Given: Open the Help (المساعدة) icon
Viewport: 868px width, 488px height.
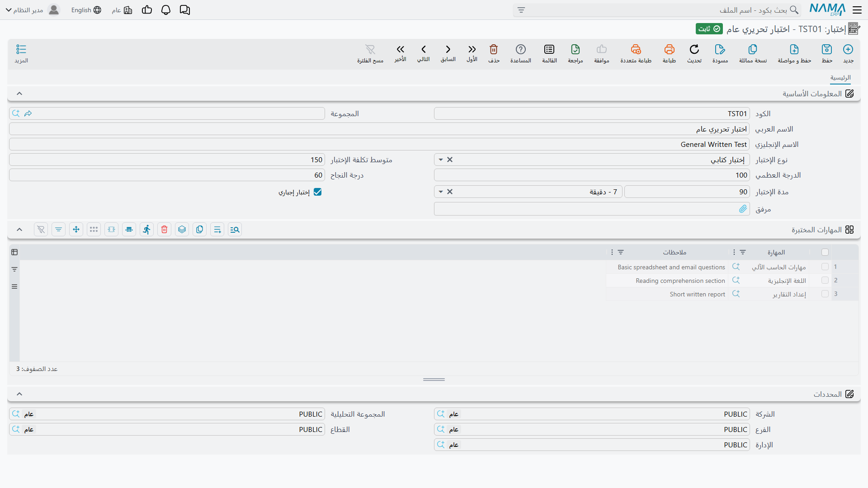Looking at the screenshot, I should (x=521, y=53).
